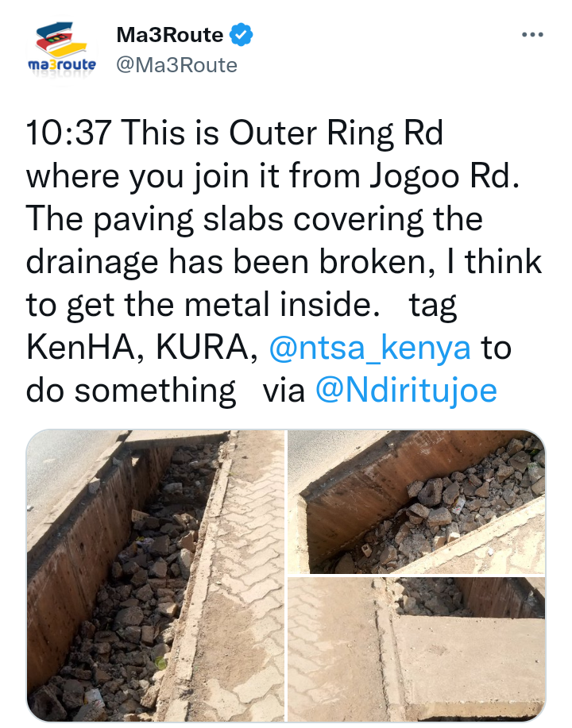
Task: Click the phrase Outer Ring Rd
Action: tap(336, 133)
